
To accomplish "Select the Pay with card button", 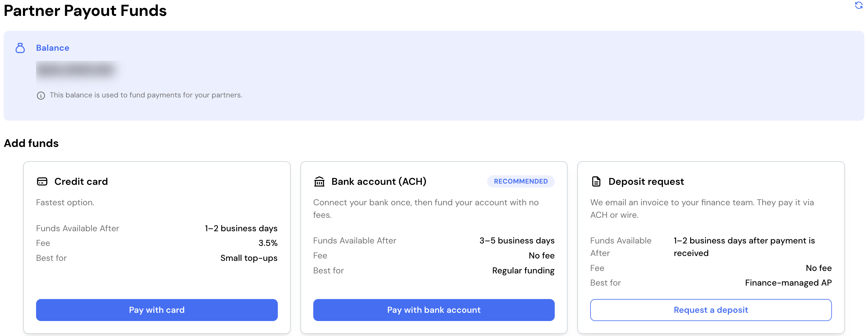I will [x=157, y=310].
